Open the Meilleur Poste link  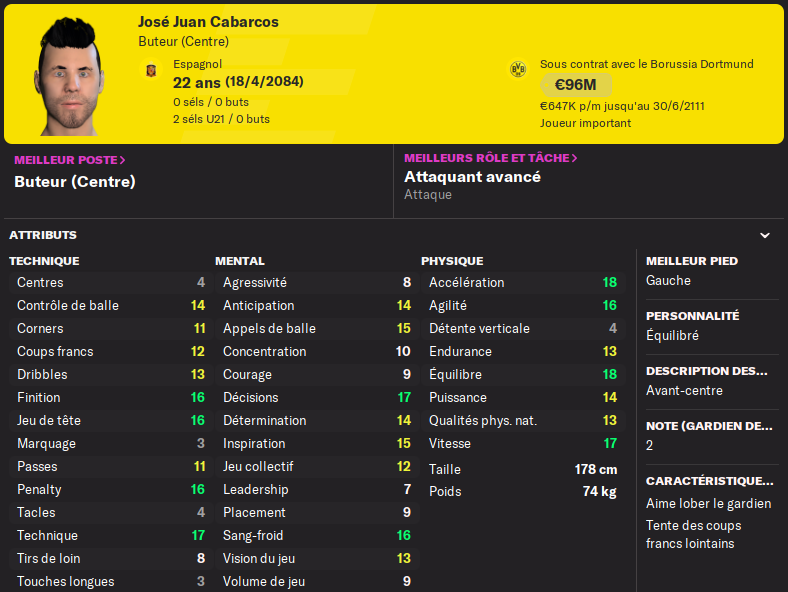click(x=70, y=160)
